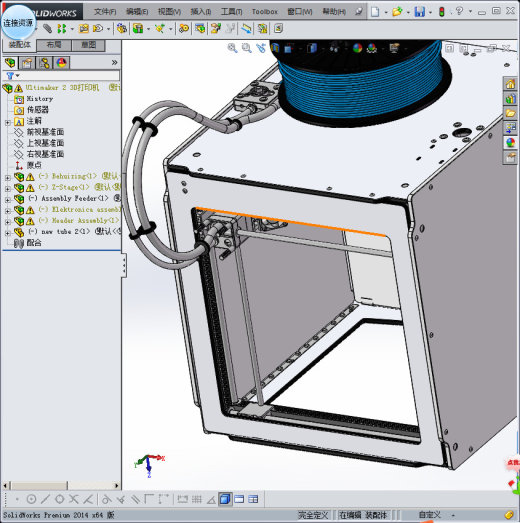Open the File Explorer folder task pane icon
The width and height of the screenshot is (520, 523).
point(510,113)
